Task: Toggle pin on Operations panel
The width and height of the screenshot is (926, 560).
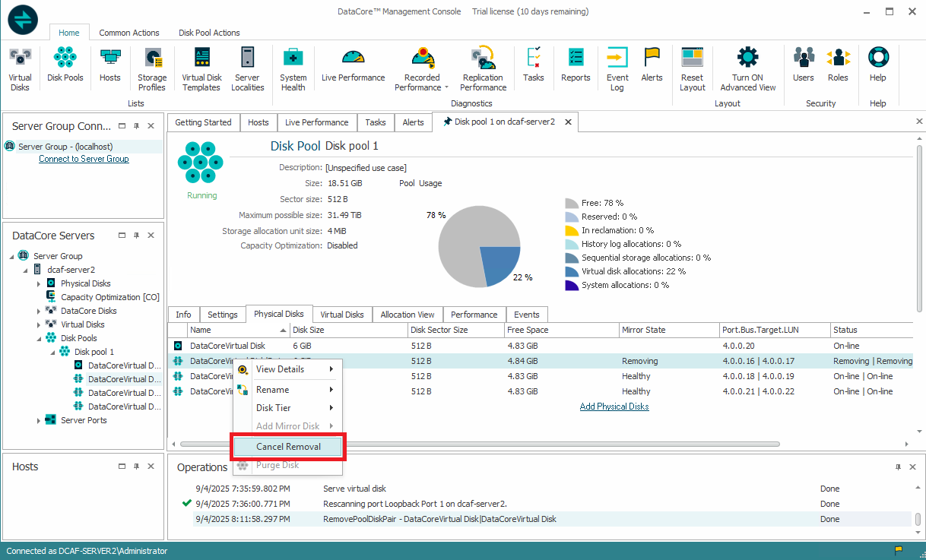Action: [897, 467]
